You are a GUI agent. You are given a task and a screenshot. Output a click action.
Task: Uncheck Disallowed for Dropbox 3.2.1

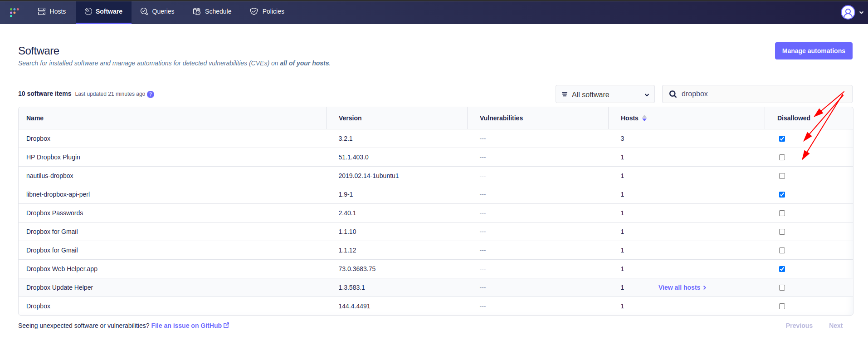782,138
